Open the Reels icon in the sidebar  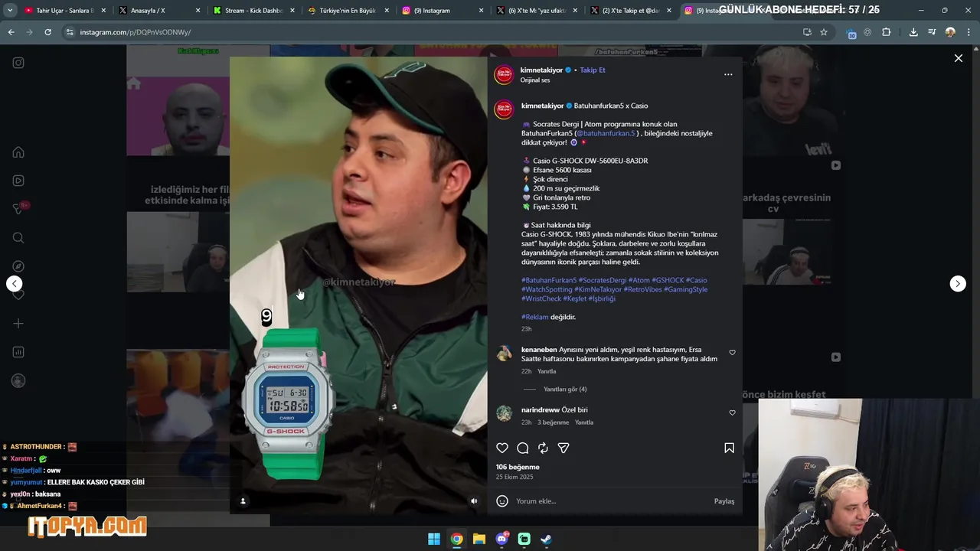pyautogui.click(x=18, y=181)
